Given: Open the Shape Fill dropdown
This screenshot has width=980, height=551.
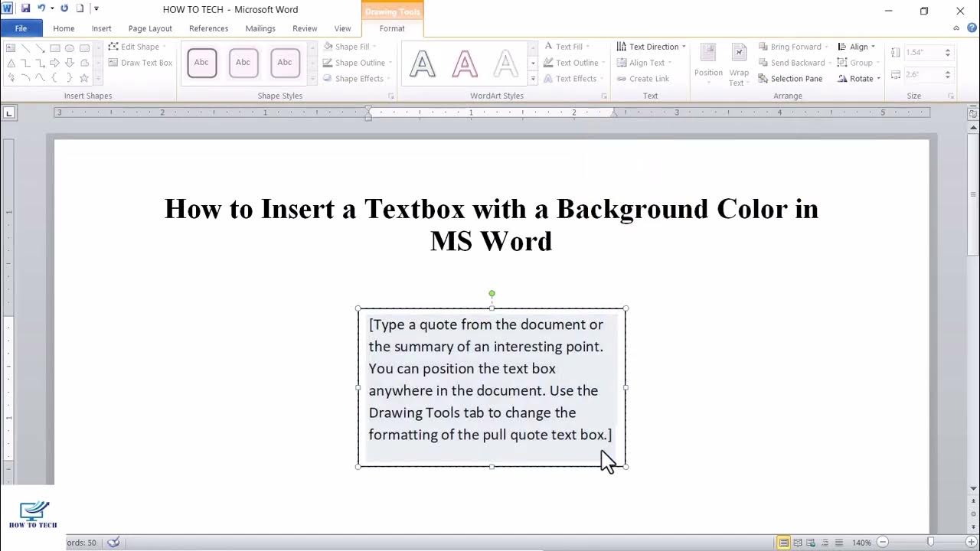Looking at the screenshot, I should tap(351, 47).
